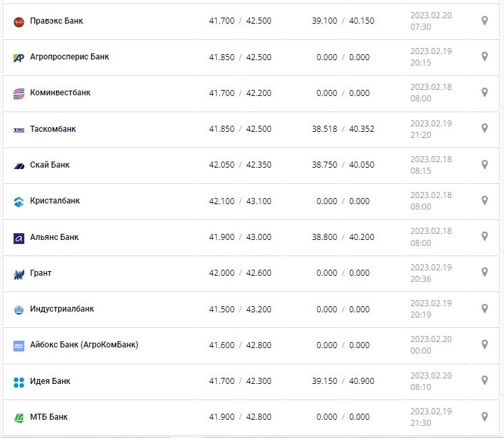Click the Идея Банк logo icon

point(19,382)
